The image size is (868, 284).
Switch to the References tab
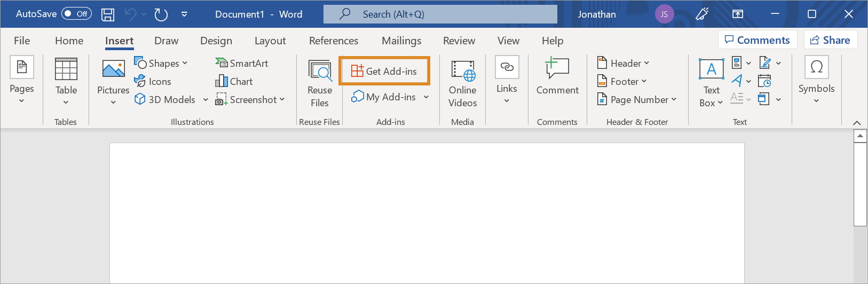coord(334,41)
